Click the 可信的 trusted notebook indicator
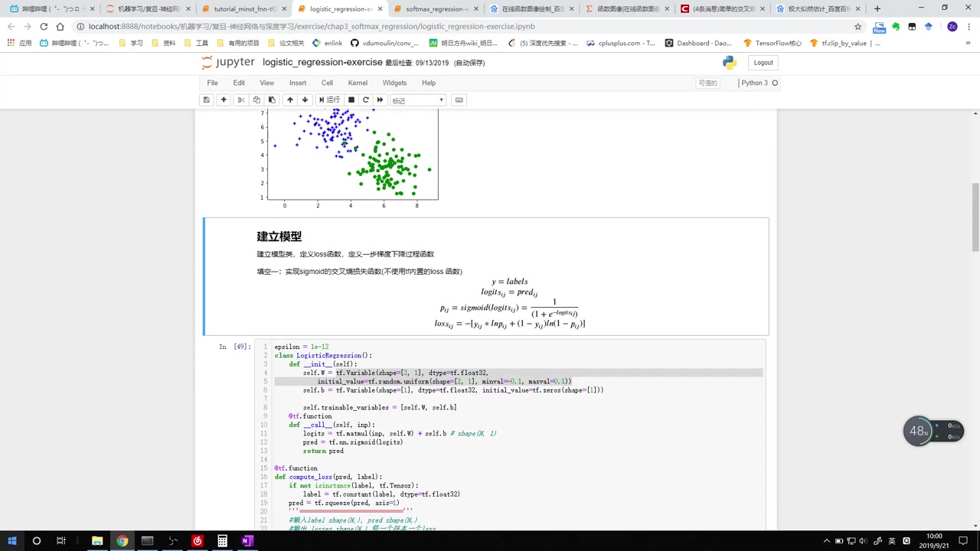980x551 pixels. click(x=708, y=83)
